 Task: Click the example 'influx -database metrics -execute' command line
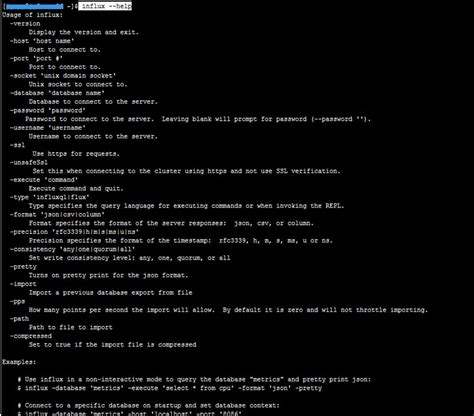point(170,388)
